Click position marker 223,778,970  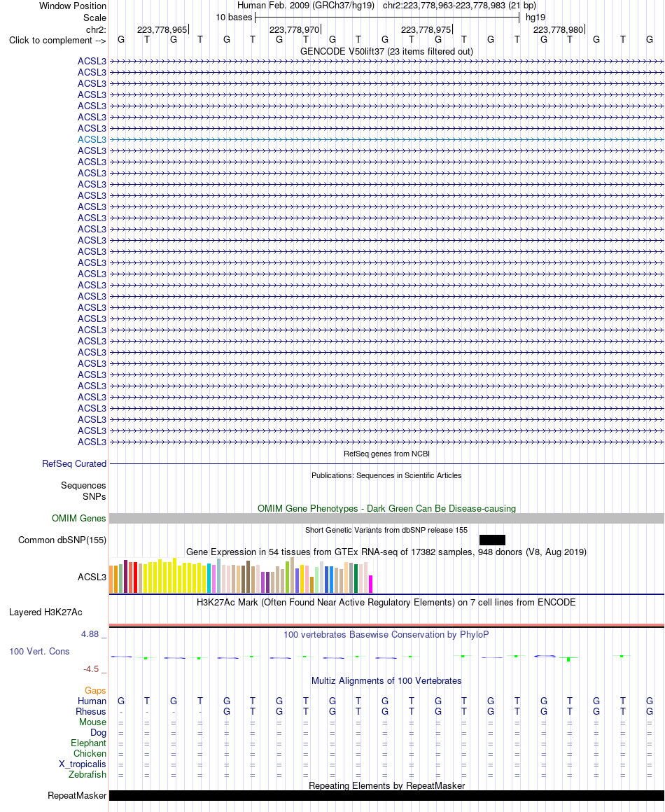point(294,29)
